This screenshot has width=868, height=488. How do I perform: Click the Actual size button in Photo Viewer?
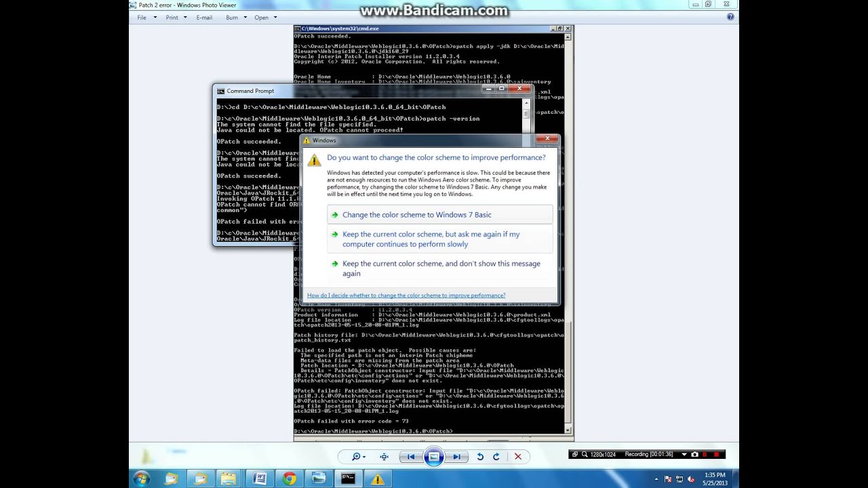384,457
